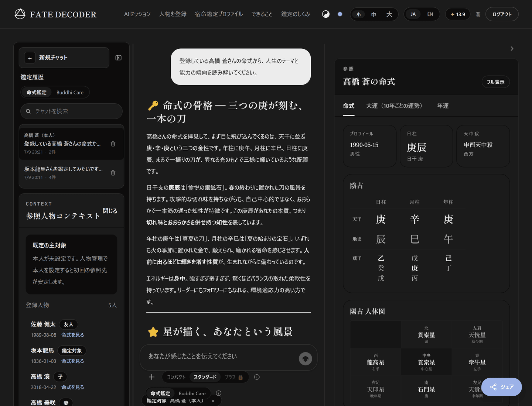Viewport: 532px width, 406px height.
Task: Open 命式を見る for 坂本龍馬
Action: click(73, 361)
